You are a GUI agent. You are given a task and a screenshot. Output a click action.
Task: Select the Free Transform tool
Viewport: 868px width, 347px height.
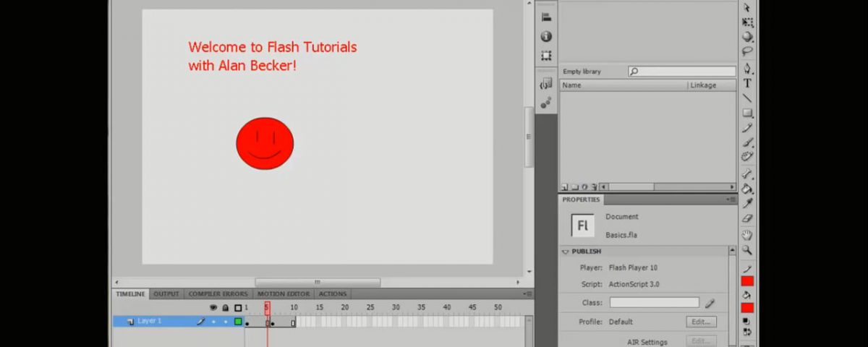(747, 22)
